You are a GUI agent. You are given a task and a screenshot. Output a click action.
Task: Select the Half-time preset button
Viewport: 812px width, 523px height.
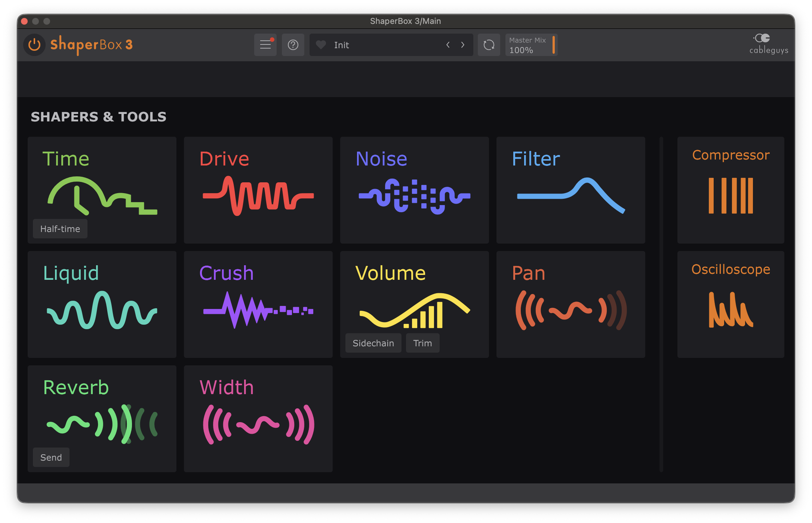60,229
